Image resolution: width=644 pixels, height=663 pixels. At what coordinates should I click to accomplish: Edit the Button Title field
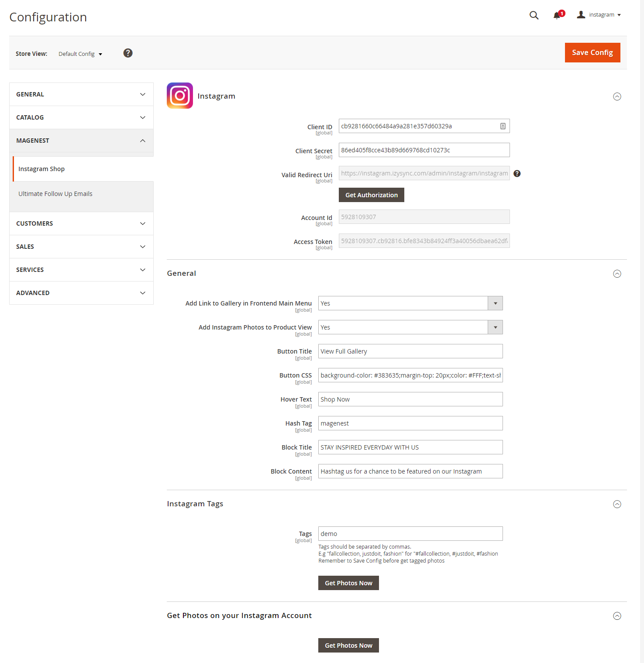[410, 351]
